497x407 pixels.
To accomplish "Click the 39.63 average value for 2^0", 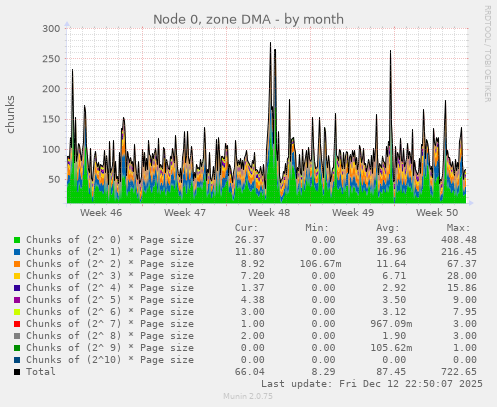I will click(x=391, y=240).
